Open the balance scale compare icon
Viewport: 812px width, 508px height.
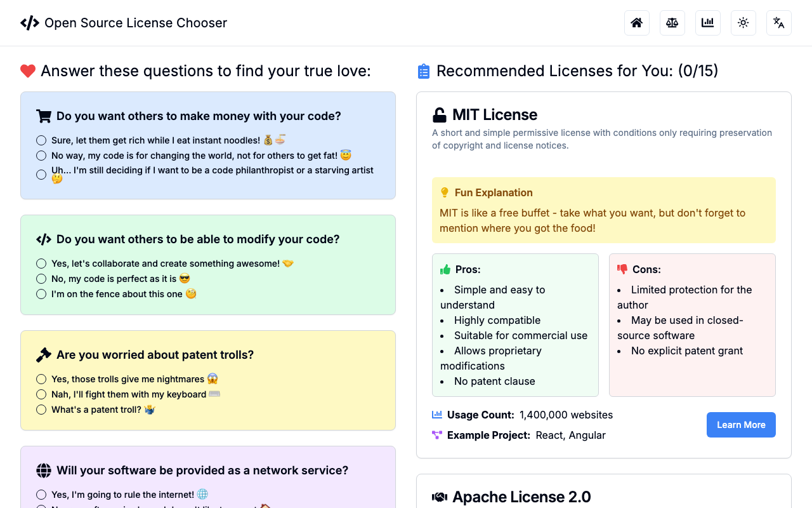point(672,23)
